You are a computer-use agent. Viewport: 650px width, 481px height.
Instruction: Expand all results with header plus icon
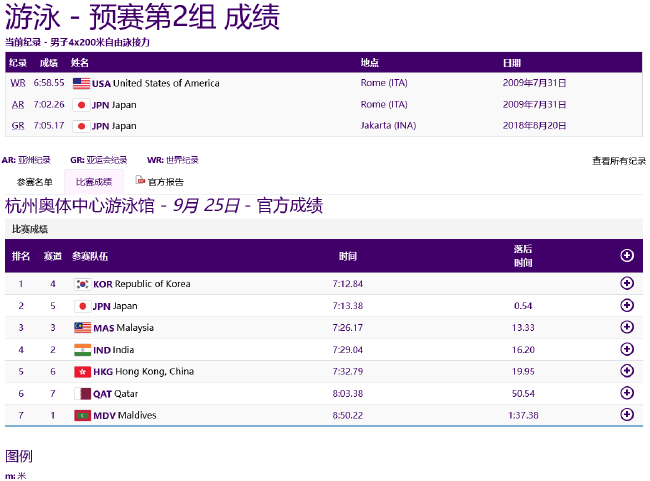[x=626, y=255]
